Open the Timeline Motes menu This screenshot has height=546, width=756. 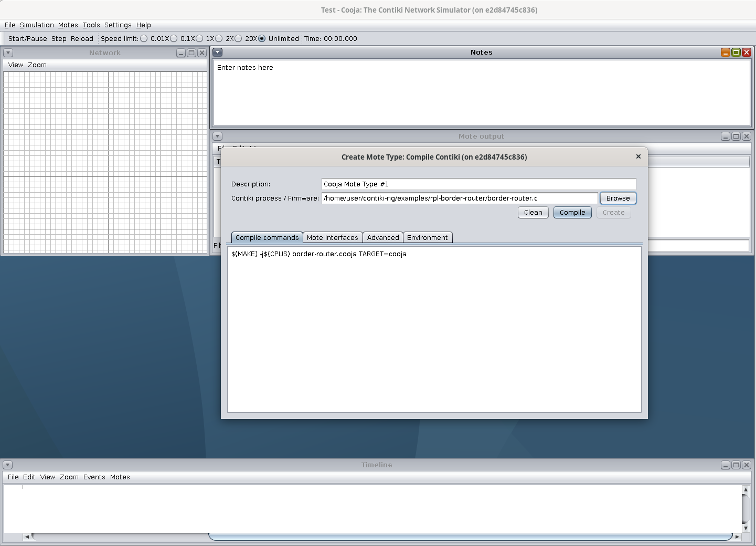[x=120, y=477]
